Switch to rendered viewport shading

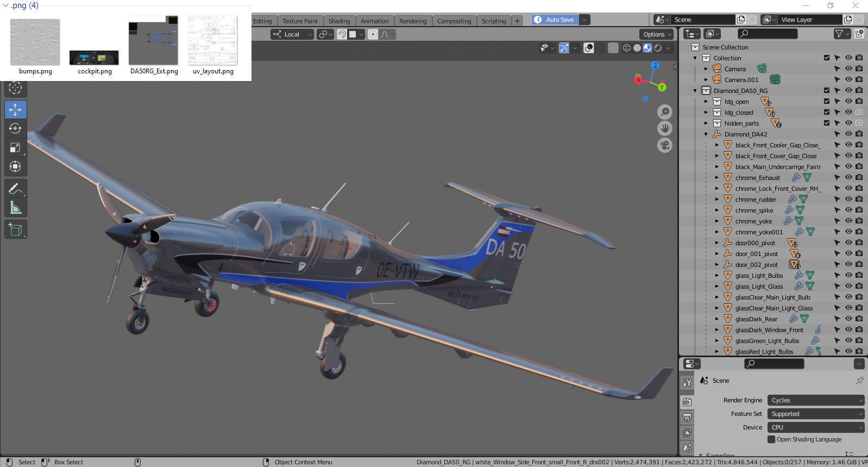tap(658, 48)
